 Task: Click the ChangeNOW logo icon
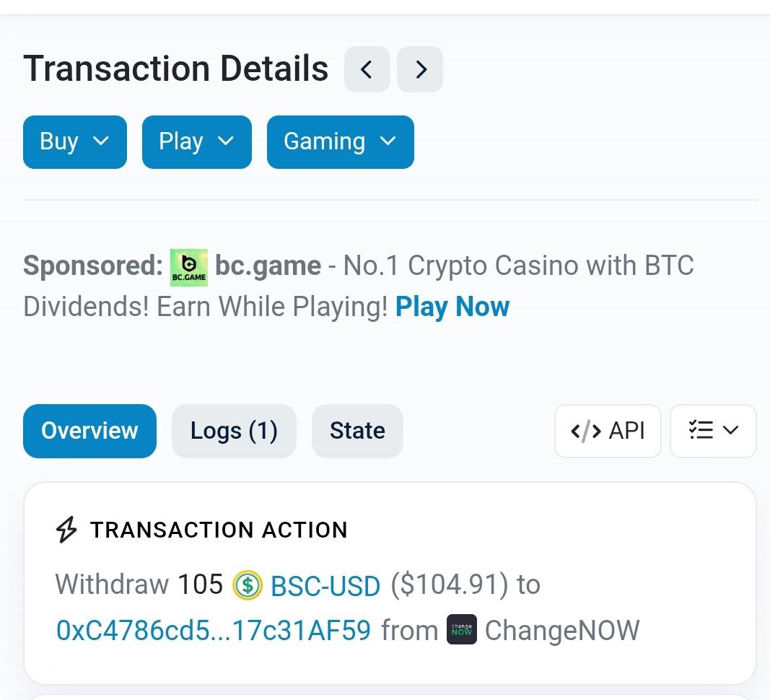pos(462,630)
